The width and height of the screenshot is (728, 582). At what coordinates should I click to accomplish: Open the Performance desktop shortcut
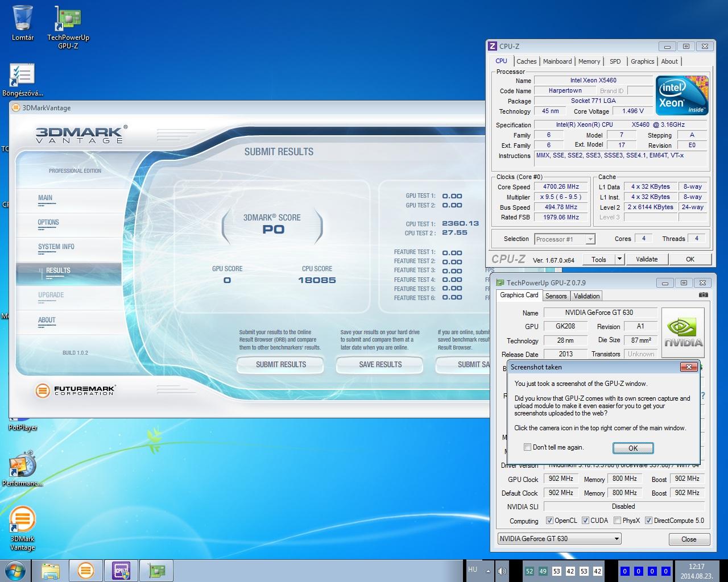click(23, 469)
